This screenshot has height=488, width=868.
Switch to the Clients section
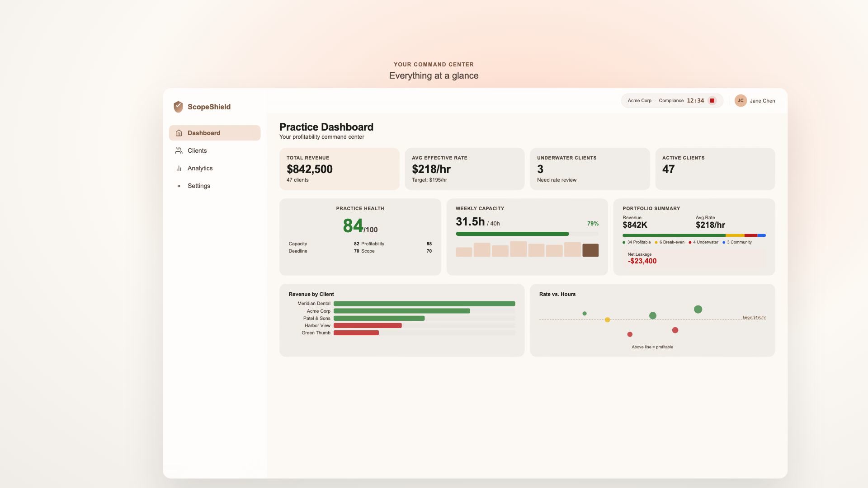[197, 150]
